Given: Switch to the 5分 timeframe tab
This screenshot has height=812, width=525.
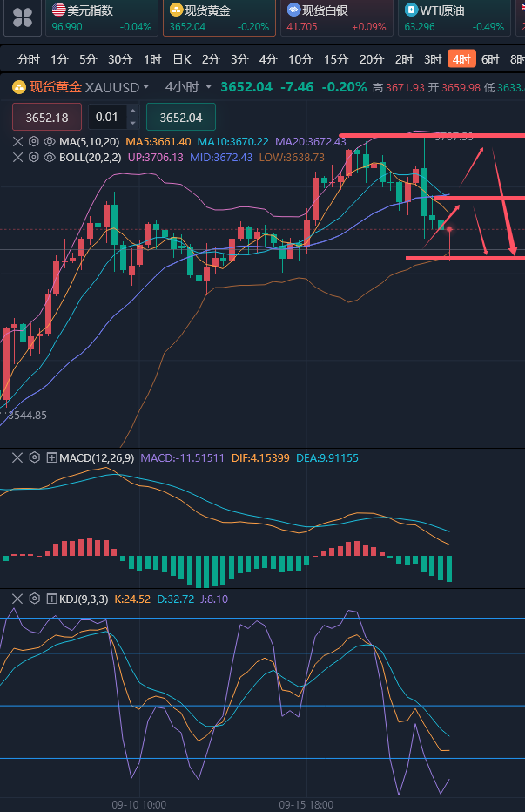Looking at the screenshot, I should 88,59.
